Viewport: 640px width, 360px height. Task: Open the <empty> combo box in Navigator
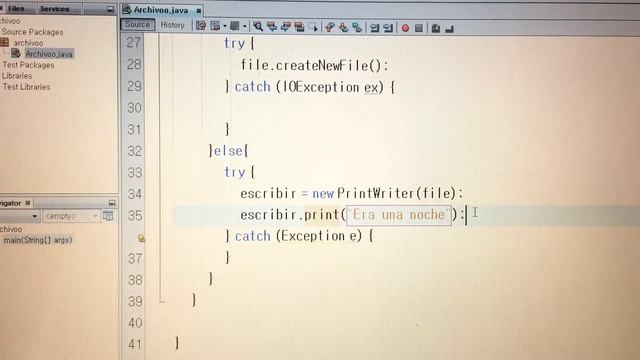pyautogui.click(x=71, y=216)
